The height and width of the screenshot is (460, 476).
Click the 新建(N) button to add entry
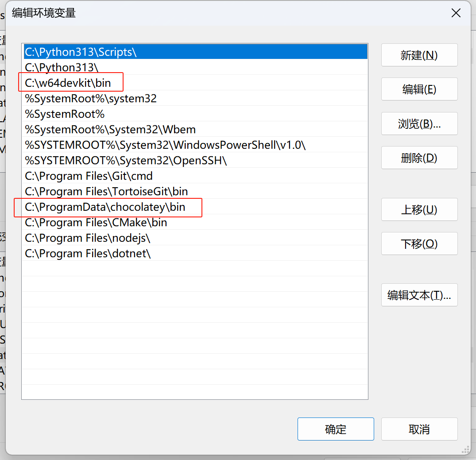point(418,55)
